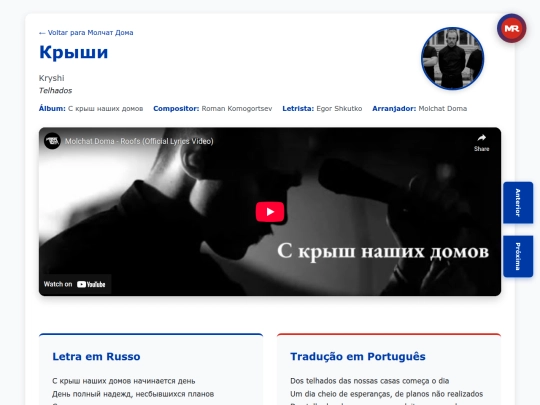Click the round band photo thumbnail

click(452, 59)
